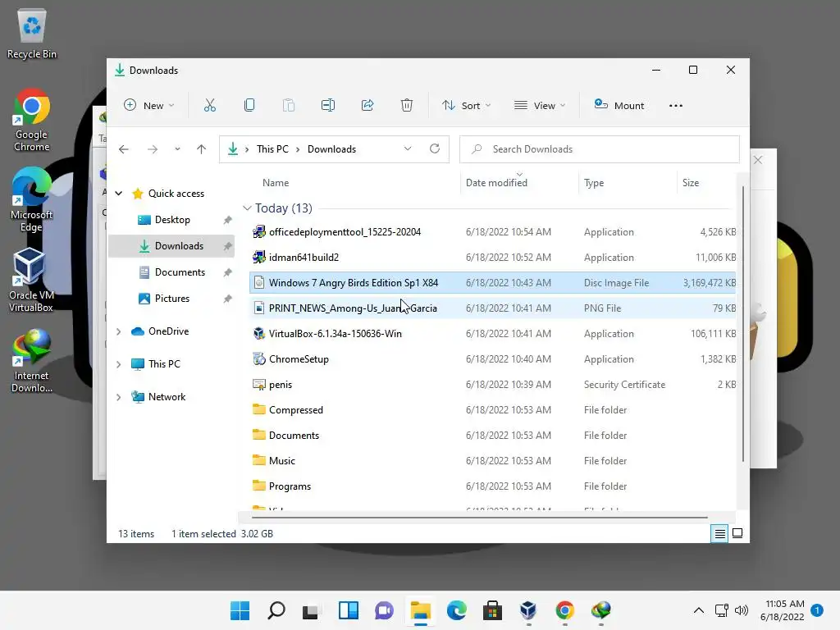Open taskbar Search magnifier
The height and width of the screenshot is (630, 840).
click(276, 610)
